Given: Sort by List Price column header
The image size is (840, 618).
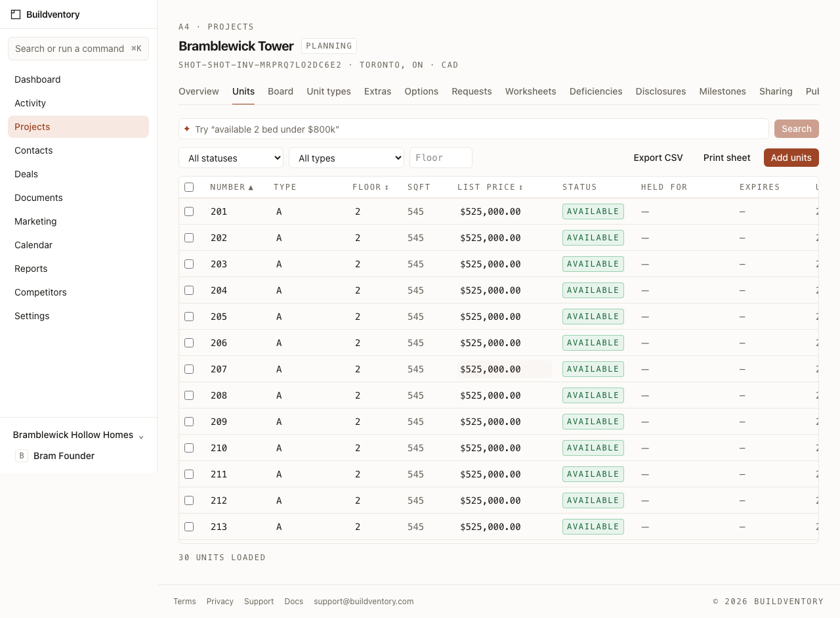Looking at the screenshot, I should [x=490, y=187].
